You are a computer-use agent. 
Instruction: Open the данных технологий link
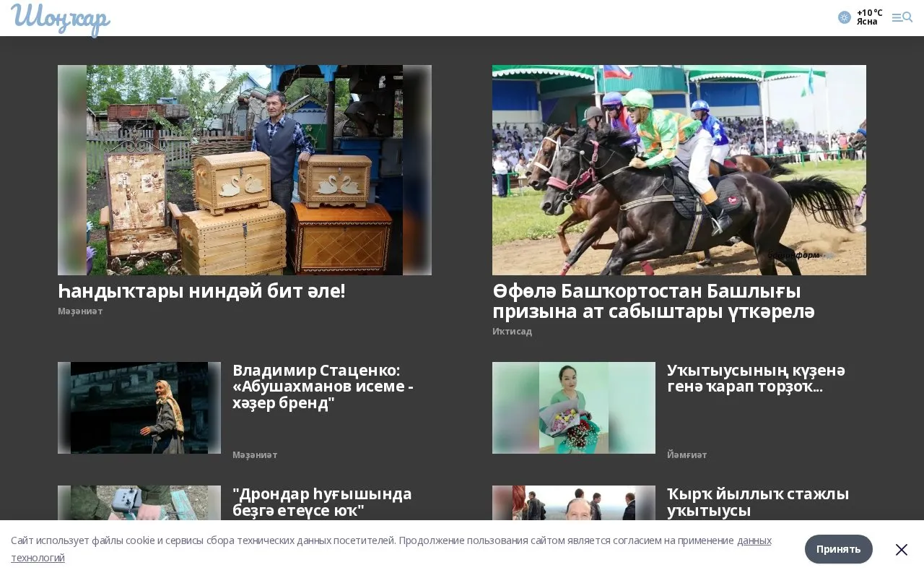coord(754,540)
